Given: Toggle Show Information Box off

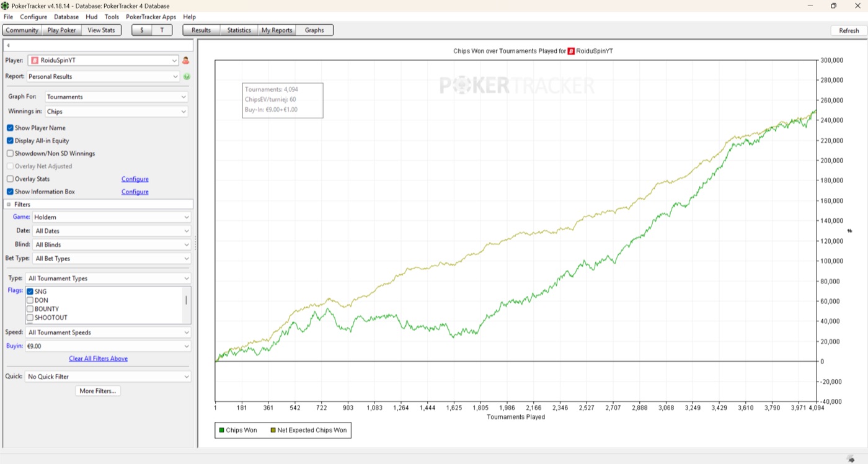Looking at the screenshot, I should 10,192.
